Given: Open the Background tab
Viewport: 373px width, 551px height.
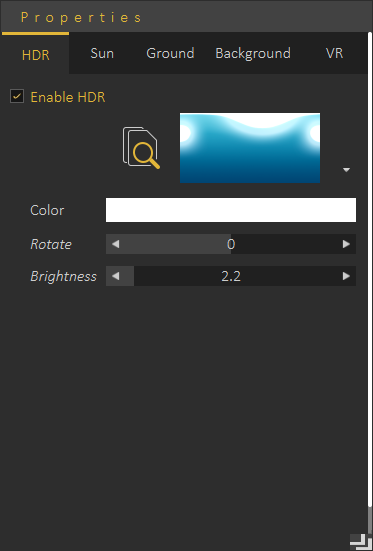Looking at the screenshot, I should [x=253, y=53].
